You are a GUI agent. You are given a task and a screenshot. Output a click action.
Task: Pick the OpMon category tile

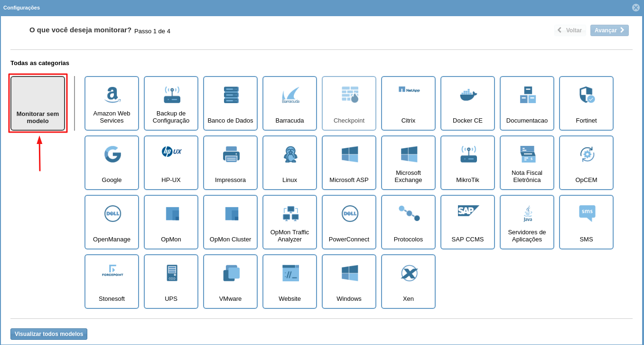coord(171,222)
